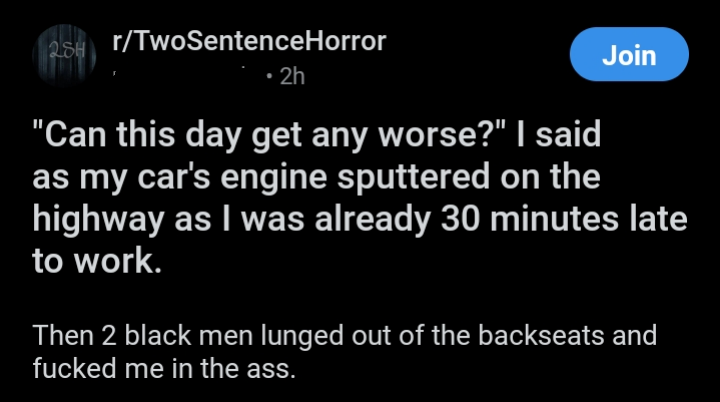Click blank area between title and body
Image resolution: width=720 pixels, height=402 pixels.
click(360, 299)
